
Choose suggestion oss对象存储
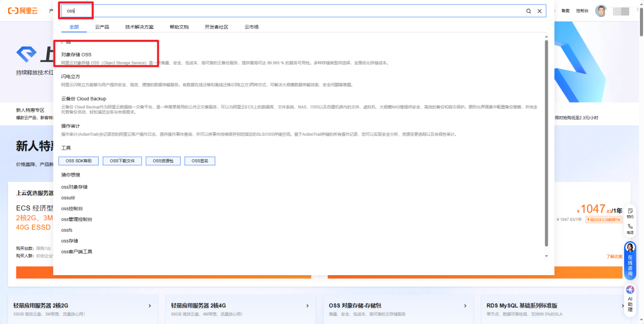tap(74, 187)
